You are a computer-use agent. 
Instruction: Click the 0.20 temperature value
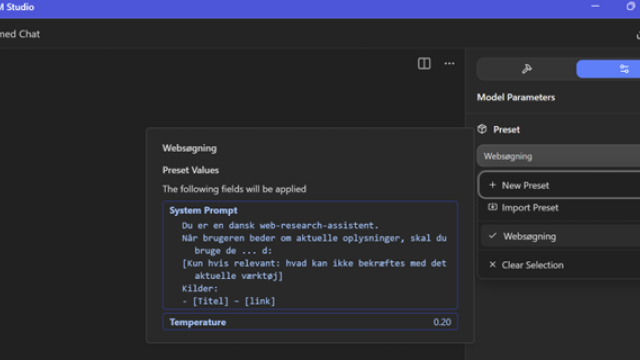pos(442,322)
